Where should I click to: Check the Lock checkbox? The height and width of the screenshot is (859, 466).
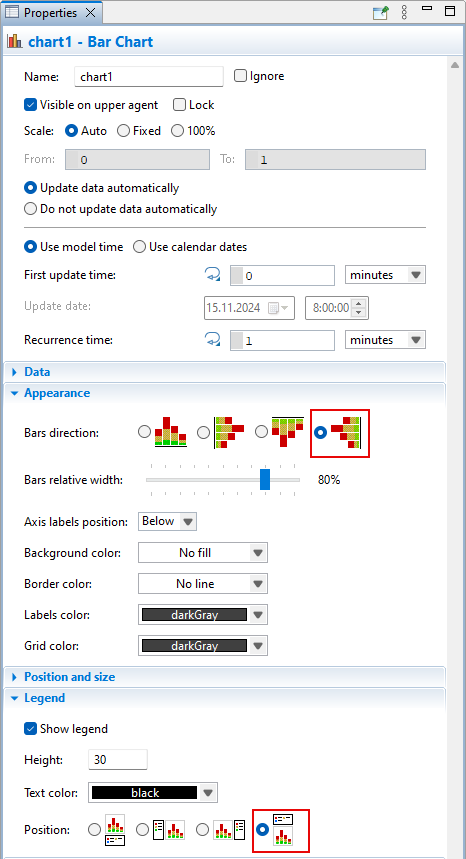pos(179,105)
